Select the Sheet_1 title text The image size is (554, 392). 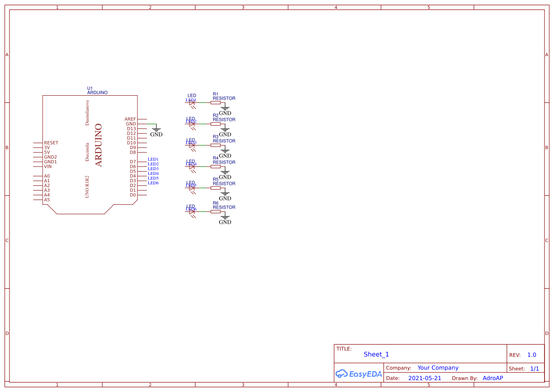pos(376,354)
